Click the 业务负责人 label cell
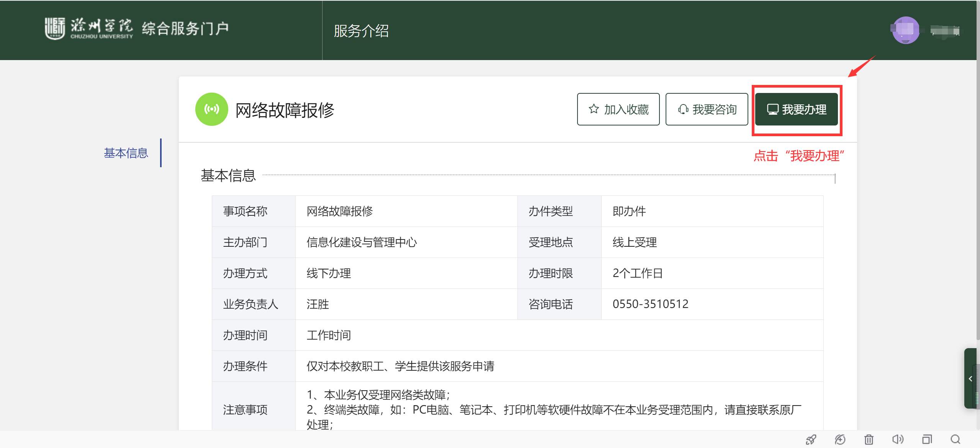 pos(254,304)
